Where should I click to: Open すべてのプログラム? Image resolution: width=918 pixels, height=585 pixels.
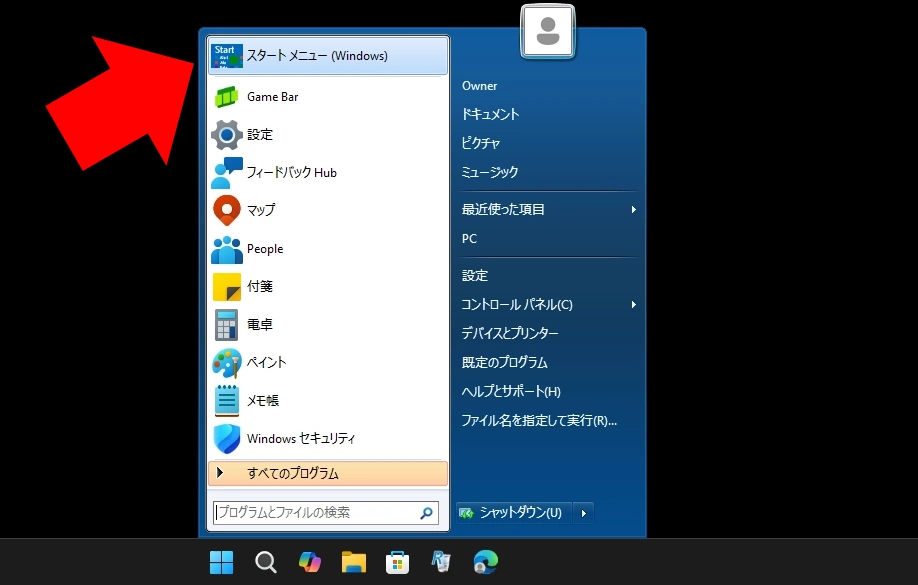[x=296, y=473]
